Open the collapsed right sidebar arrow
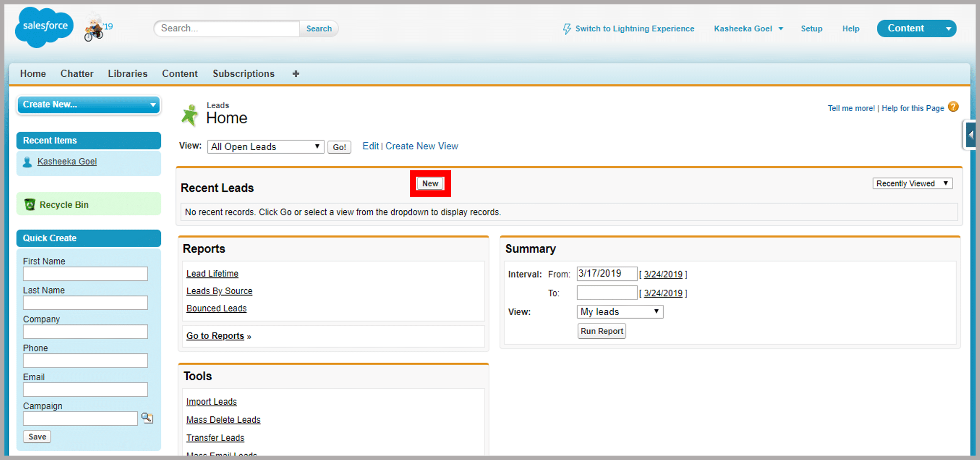 tap(971, 135)
